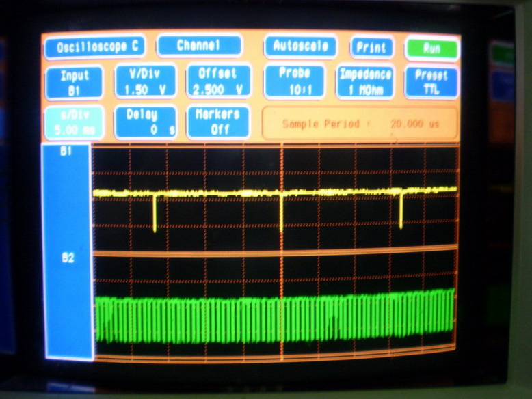Toggle the green Run button
This screenshot has height=399, width=532.
(431, 49)
